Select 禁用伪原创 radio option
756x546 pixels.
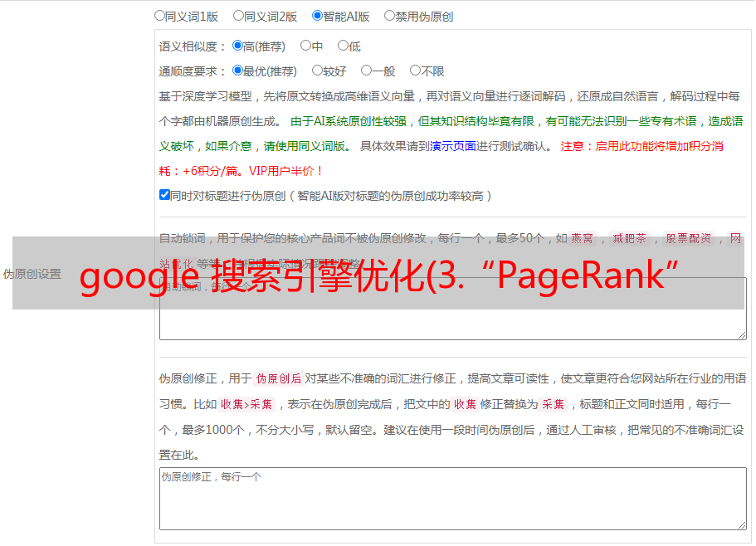tap(389, 16)
